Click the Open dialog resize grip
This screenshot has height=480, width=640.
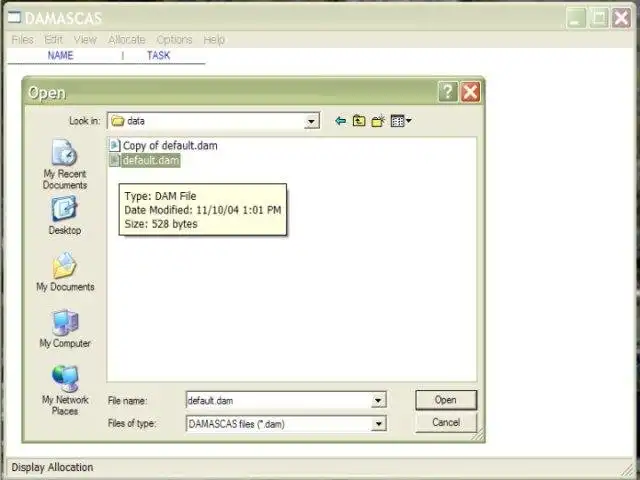478,435
